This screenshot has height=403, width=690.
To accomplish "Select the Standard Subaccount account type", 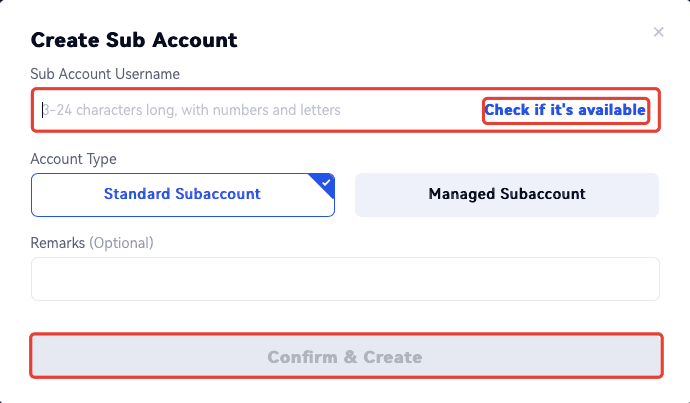I will click(182, 194).
